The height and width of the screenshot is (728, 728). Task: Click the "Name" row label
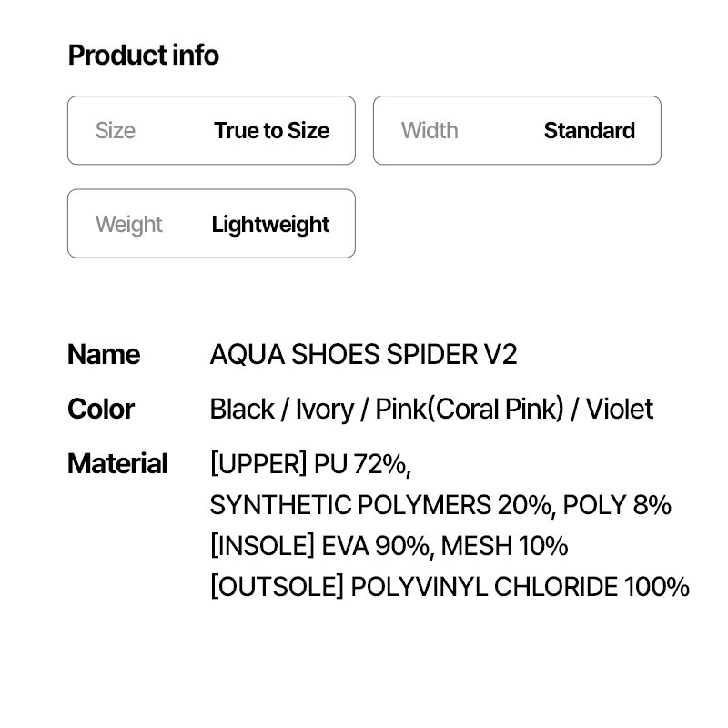click(104, 355)
